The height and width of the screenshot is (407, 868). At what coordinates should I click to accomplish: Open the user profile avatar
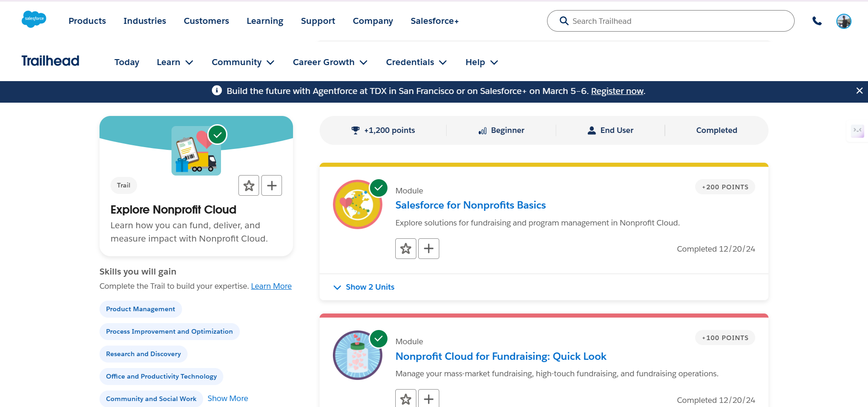tap(844, 21)
